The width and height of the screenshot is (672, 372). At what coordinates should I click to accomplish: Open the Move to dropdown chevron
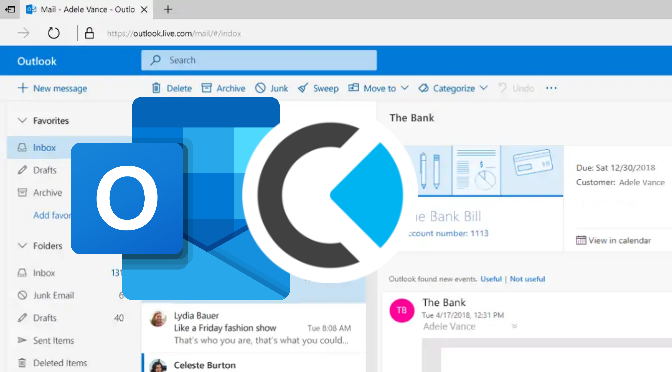pyautogui.click(x=405, y=88)
